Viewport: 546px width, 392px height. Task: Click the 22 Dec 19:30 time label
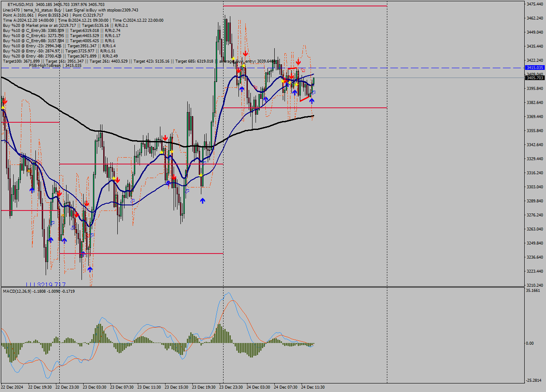[40, 387]
